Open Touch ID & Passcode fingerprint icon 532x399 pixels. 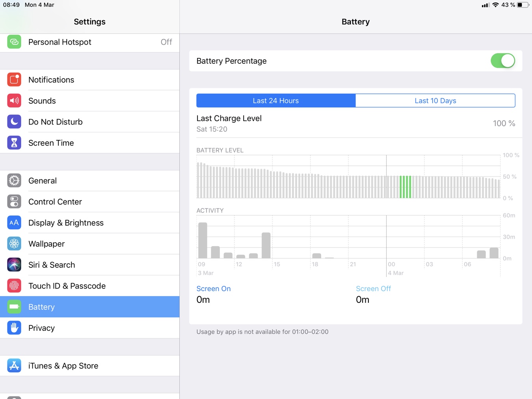click(x=14, y=286)
